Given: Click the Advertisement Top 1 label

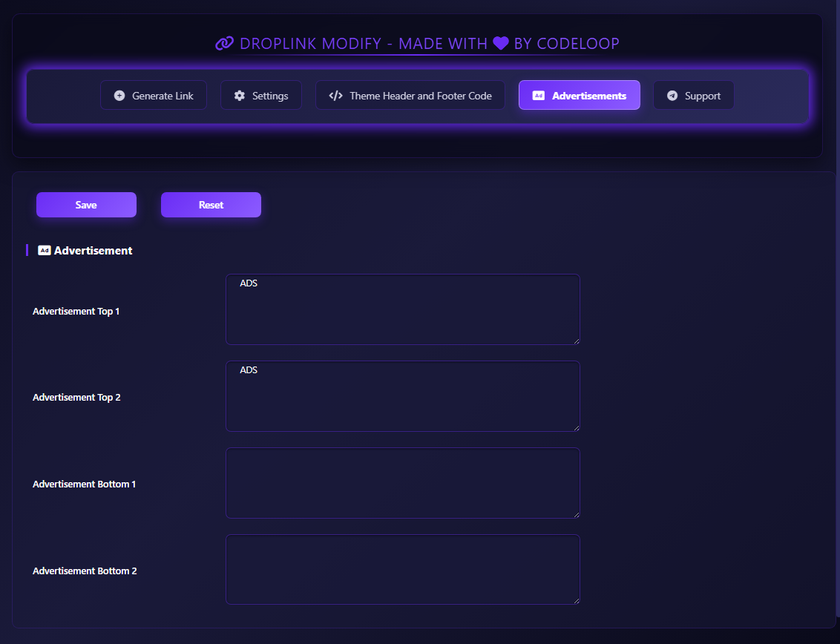Looking at the screenshot, I should click(x=76, y=312).
